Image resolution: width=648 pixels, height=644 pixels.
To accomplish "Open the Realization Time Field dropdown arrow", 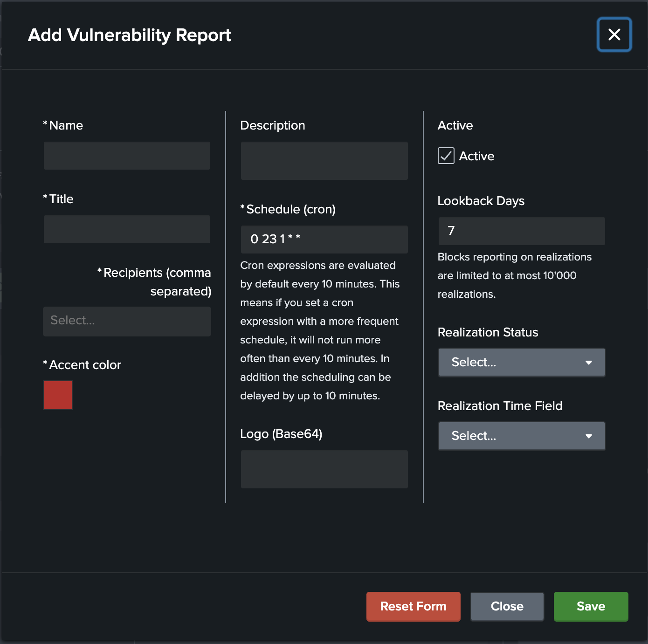I will 589,436.
